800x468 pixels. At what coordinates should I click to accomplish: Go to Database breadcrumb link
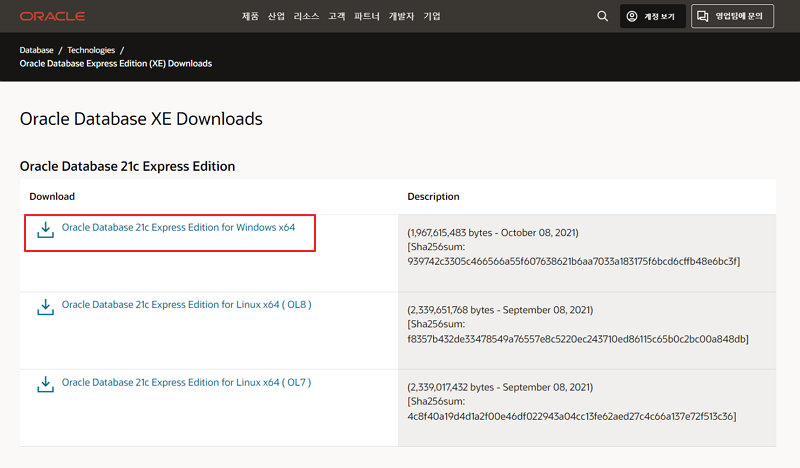coord(36,50)
